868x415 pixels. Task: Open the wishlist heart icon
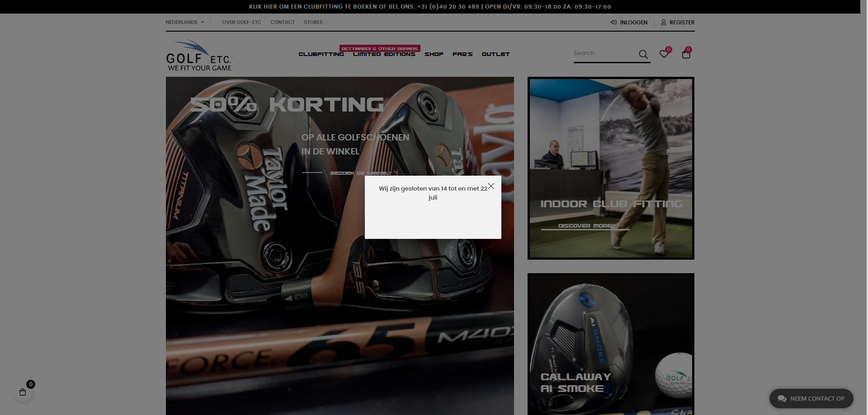click(x=664, y=54)
